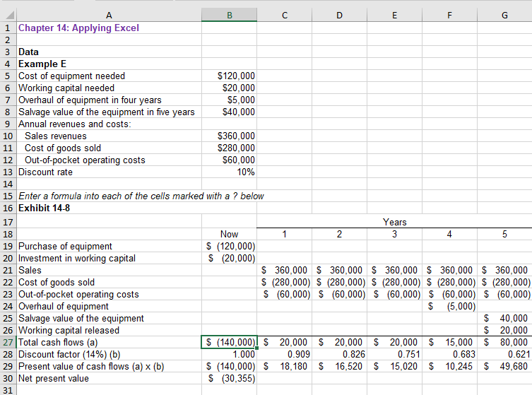Click the Select All corner triangle
Image resolution: width=532 pixels, height=395 pixels.
[x=8, y=16]
